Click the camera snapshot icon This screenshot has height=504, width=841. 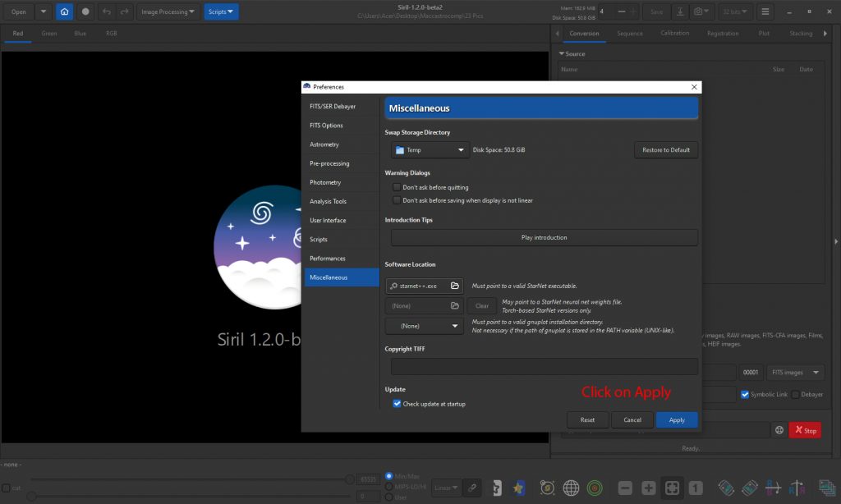pos(701,11)
